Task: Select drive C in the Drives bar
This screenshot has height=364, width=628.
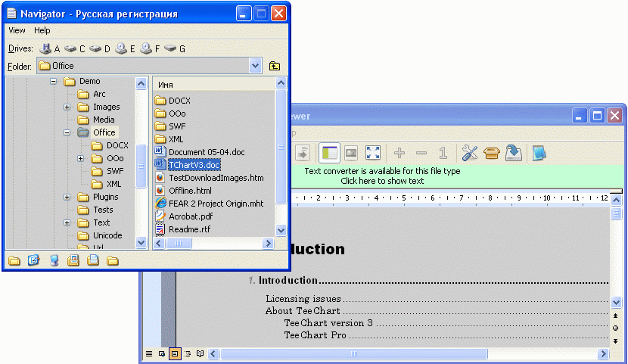Action: (74, 49)
